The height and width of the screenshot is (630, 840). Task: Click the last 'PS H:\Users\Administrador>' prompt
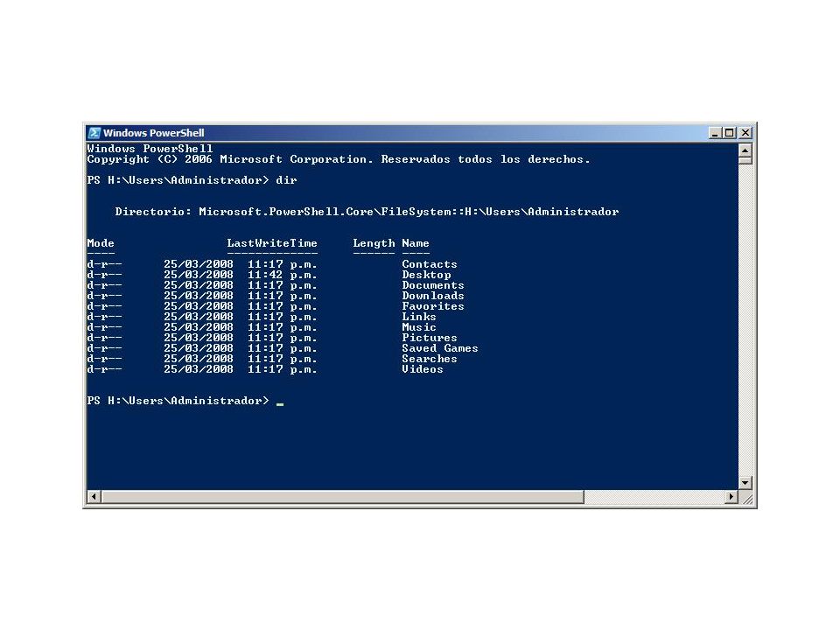pos(178,401)
